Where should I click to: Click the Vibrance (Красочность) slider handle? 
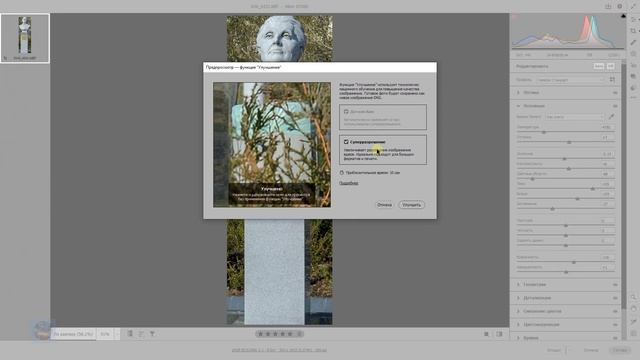coord(574,262)
